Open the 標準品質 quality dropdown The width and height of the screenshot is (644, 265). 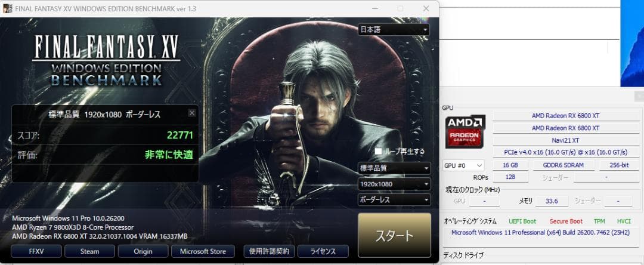[394, 168]
